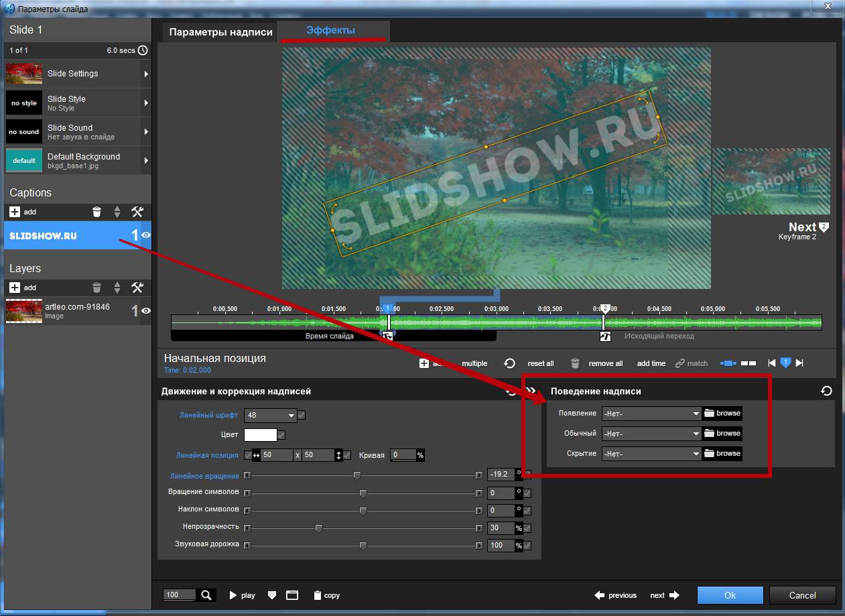Open the Цвет white color swatch
845x616 pixels.
[261, 435]
